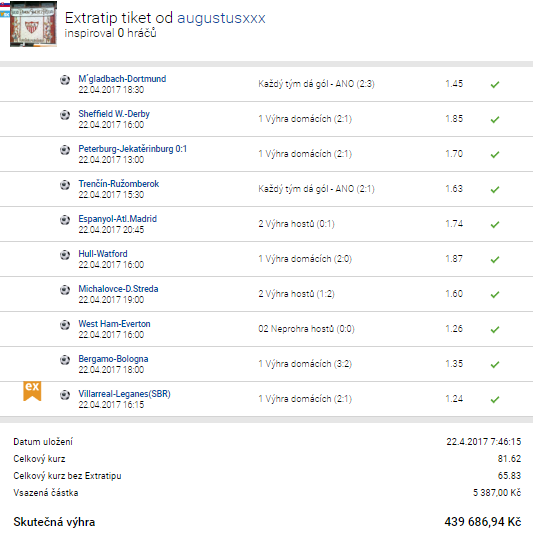This screenshot has width=533, height=544.
Task: Open the augustusxxx user profile link
Action: [x=221, y=18]
